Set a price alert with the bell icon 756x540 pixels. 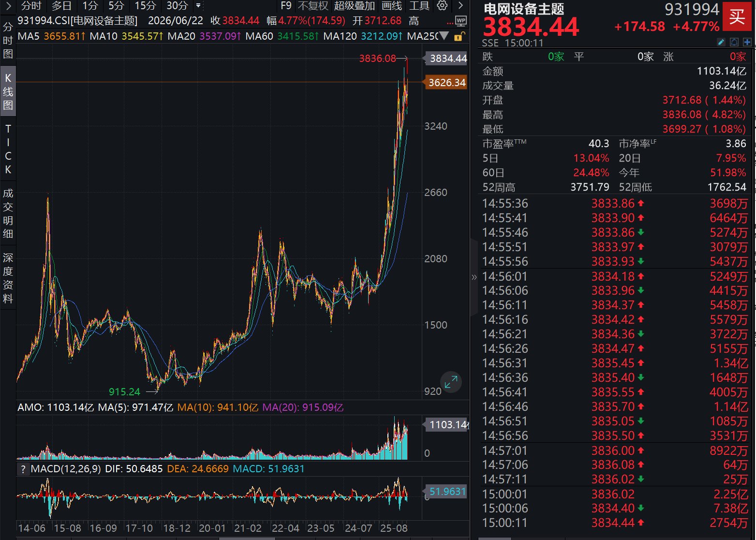(x=734, y=42)
